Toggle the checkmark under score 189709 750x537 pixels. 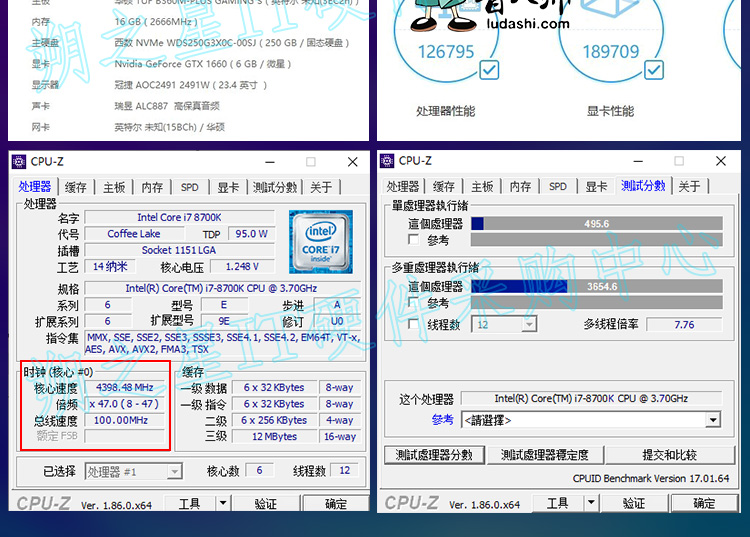653,70
